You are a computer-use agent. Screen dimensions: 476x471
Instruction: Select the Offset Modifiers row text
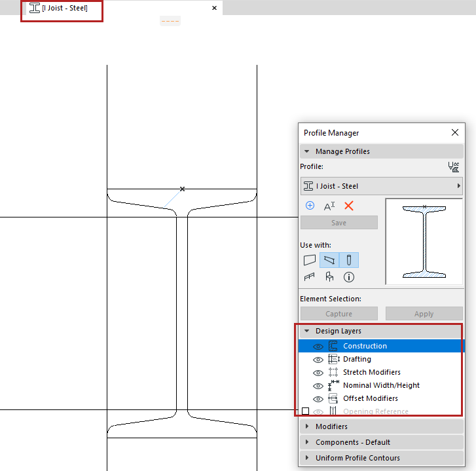click(371, 398)
